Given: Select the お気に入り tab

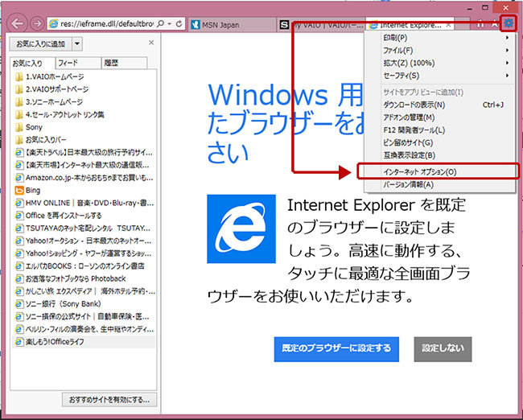Looking at the screenshot, I should coord(32,63).
